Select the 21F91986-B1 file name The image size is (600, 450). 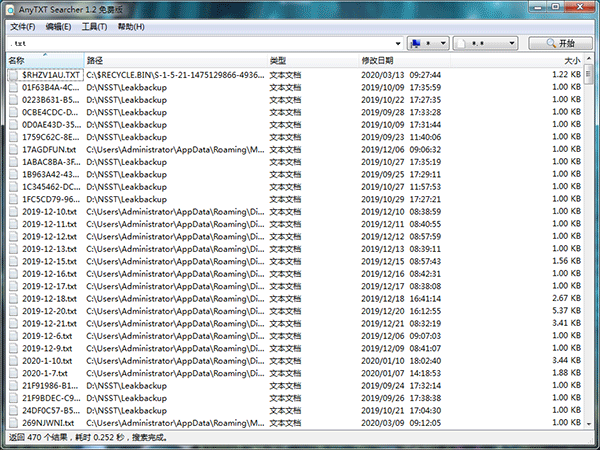pos(50,386)
